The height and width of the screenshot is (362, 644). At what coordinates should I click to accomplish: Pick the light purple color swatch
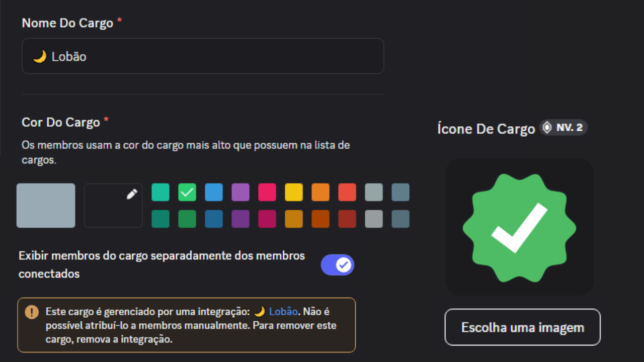click(240, 193)
